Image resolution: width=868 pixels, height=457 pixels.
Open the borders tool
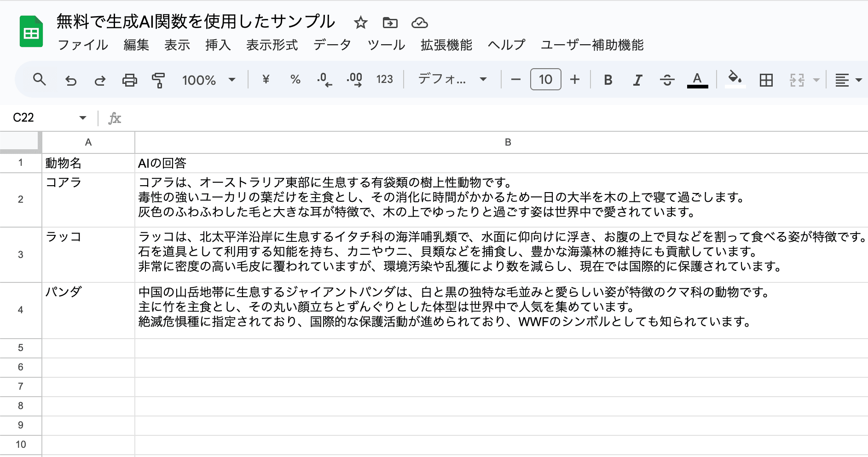point(765,79)
